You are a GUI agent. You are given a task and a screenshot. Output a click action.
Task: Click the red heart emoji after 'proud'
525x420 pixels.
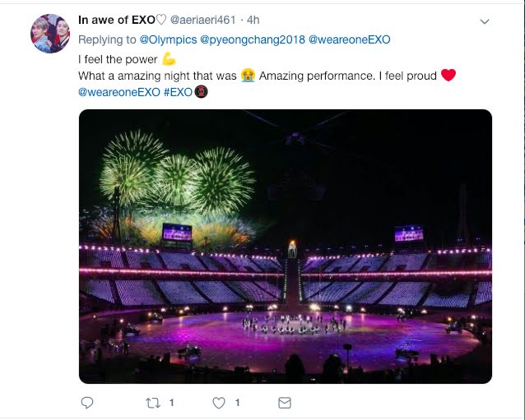tap(448, 76)
